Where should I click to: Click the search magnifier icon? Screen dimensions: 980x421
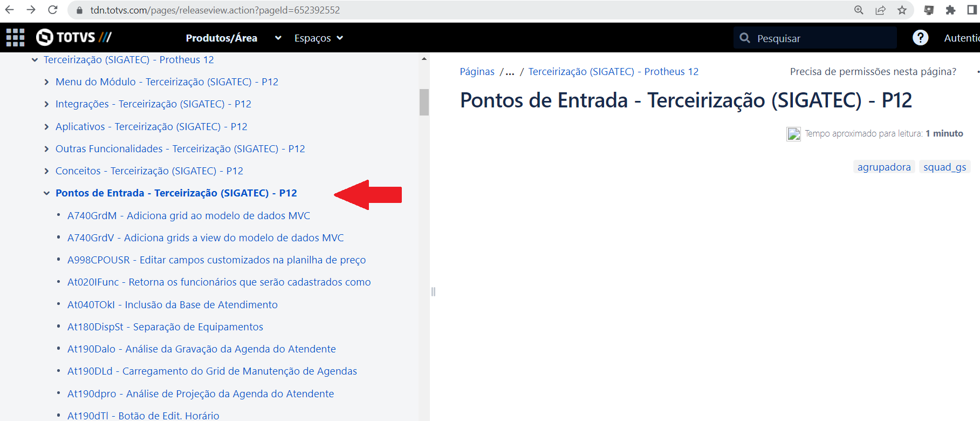tap(745, 38)
